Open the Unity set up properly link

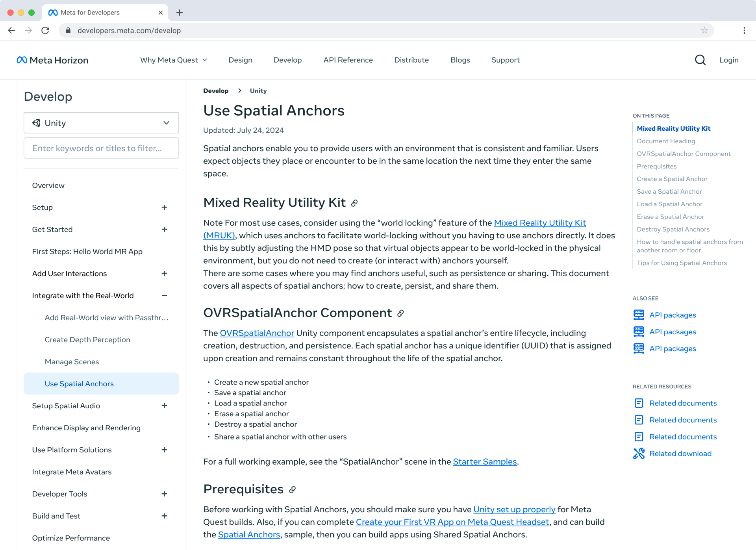click(x=514, y=509)
